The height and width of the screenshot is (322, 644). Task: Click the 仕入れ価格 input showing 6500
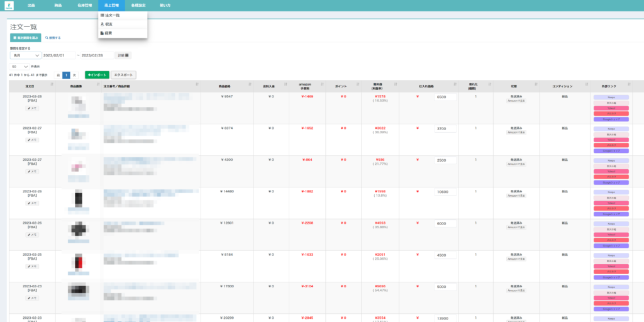pos(445,97)
